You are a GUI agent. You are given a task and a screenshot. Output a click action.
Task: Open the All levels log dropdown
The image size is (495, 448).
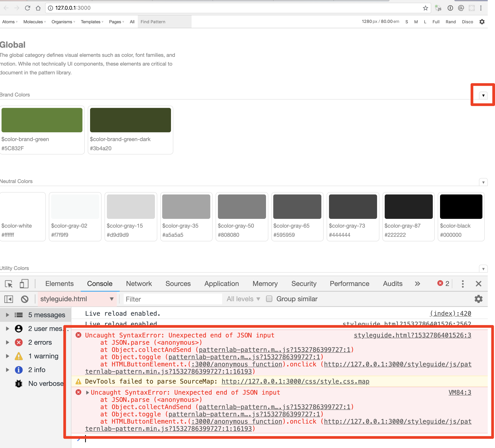click(243, 299)
